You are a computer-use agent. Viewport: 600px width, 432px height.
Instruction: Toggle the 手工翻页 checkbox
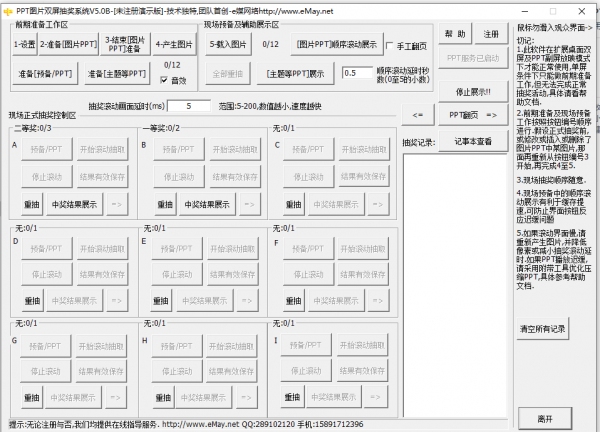coord(390,46)
